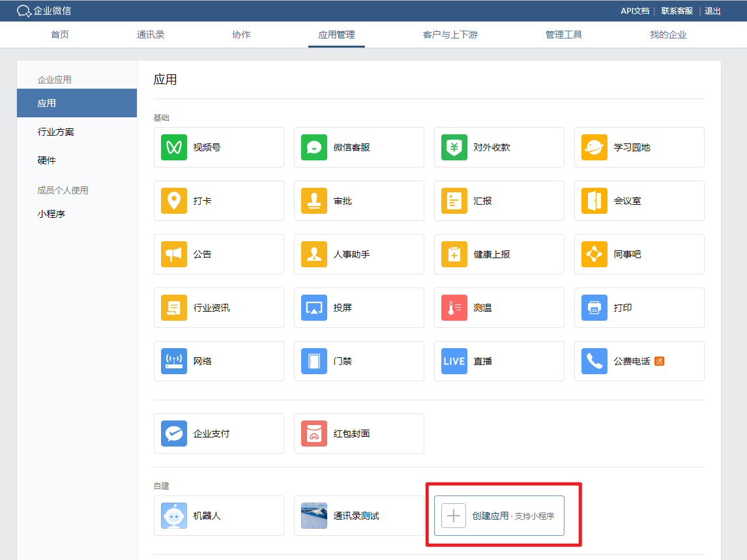The image size is (747, 560).
Task: Click the 机器人 app name
Action: pos(207,516)
